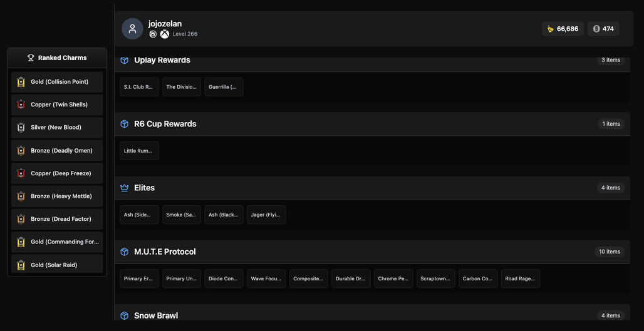
Task: Select the Ash (Black...) elite item
Action: click(x=224, y=215)
